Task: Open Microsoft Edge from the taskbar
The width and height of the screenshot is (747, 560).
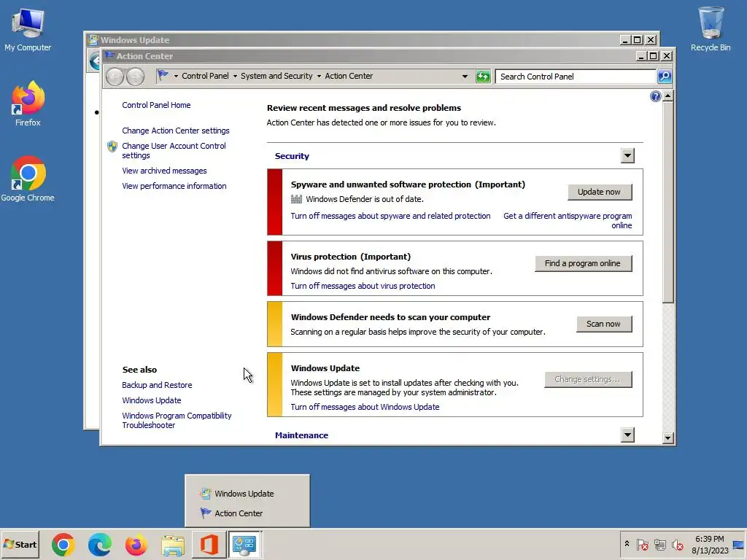Action: coord(99,545)
